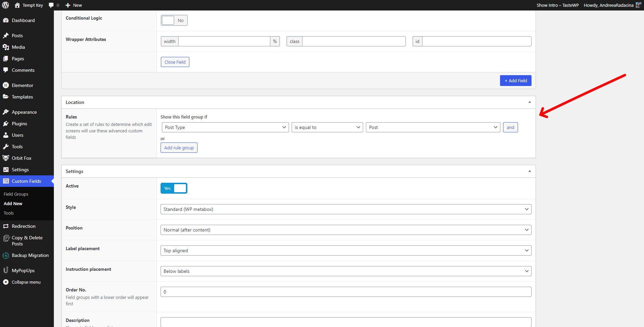
Task: Open the 'is equal to' operator dropdown
Action: 327,127
